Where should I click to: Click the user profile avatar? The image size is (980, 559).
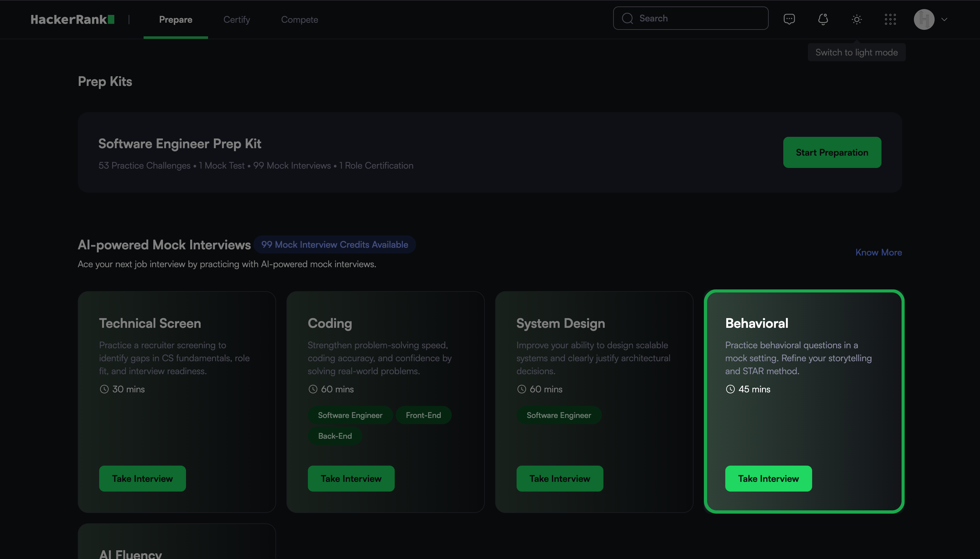[x=924, y=19]
